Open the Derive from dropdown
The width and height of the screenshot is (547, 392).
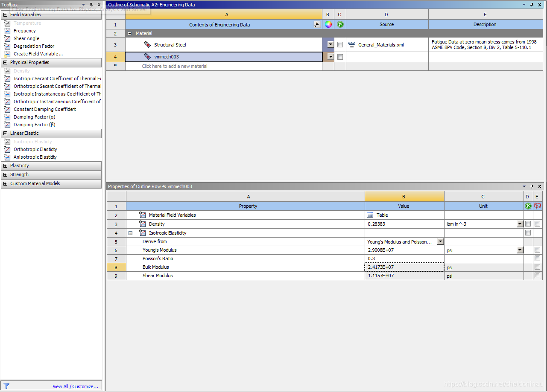tap(440, 241)
